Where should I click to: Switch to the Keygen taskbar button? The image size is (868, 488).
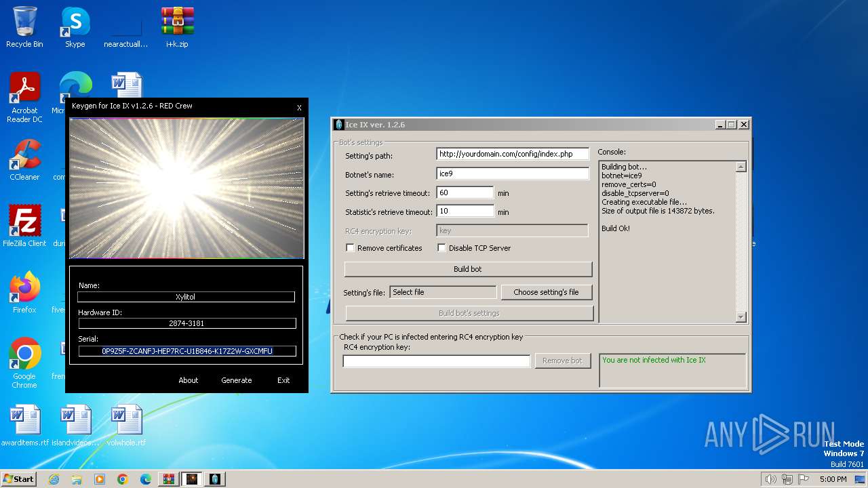pos(192,479)
